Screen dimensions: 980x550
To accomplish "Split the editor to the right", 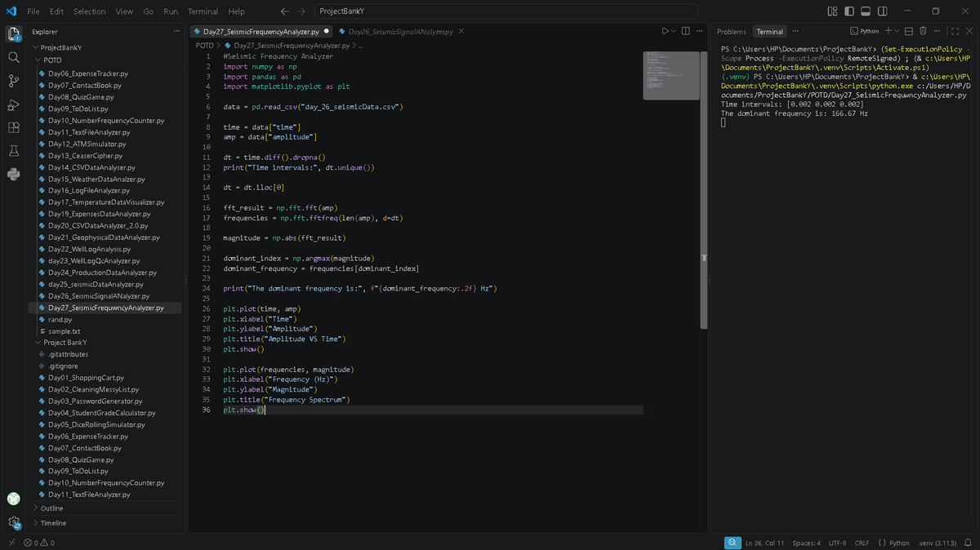I will [686, 31].
